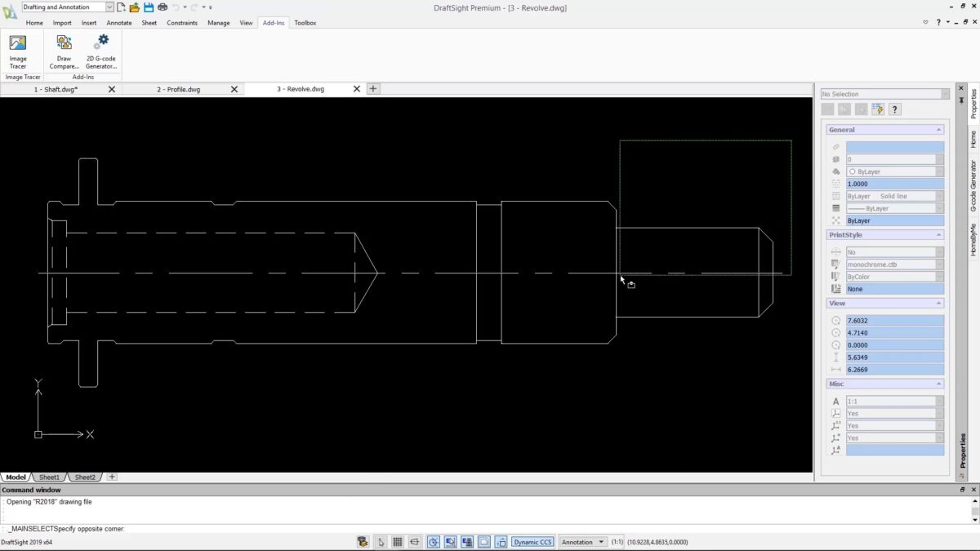Open the Sheet1 layout tab
The image size is (980, 551).
pos(49,477)
